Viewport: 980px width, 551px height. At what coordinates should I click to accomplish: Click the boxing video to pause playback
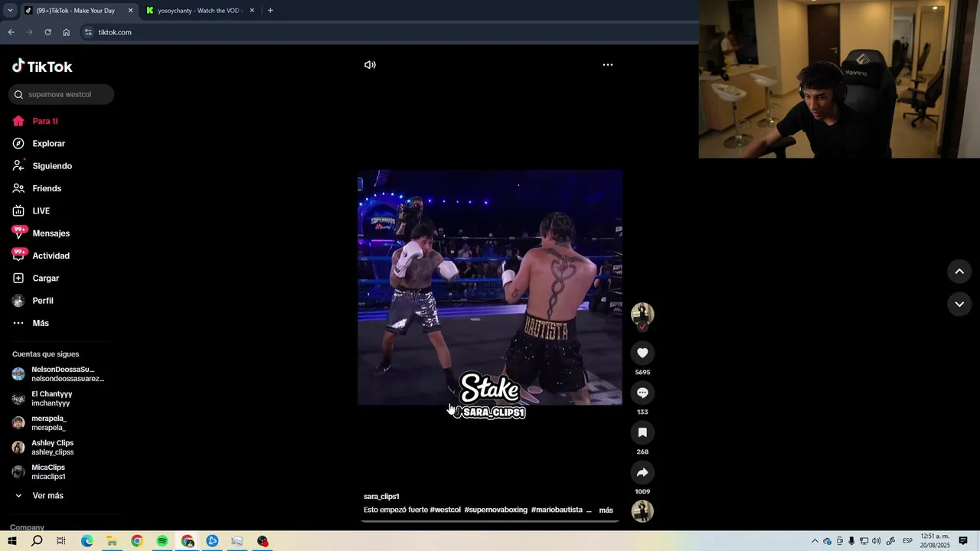(490, 287)
